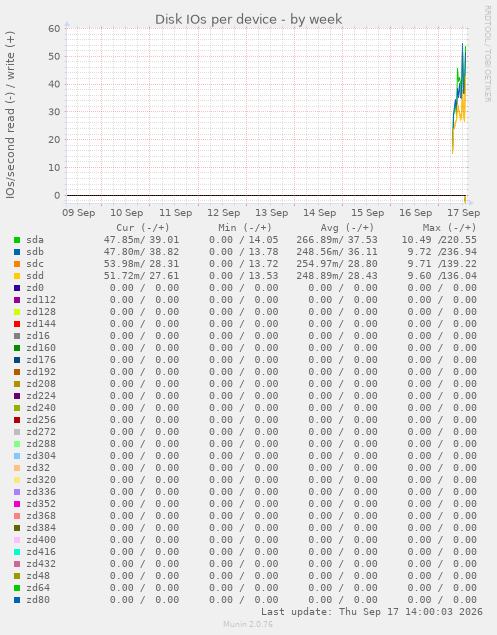The image size is (497, 635).
Task: Click the purple zd112 legend swatch
Action: point(17,300)
